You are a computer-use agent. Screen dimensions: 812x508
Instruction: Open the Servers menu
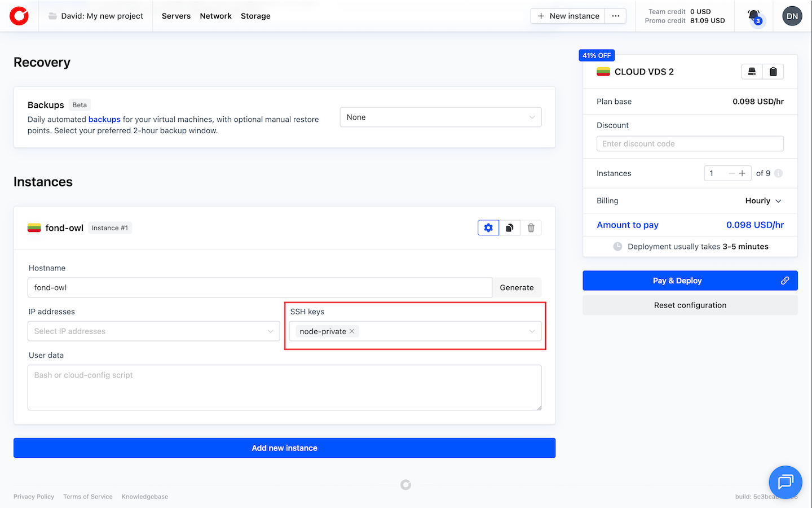pos(176,16)
